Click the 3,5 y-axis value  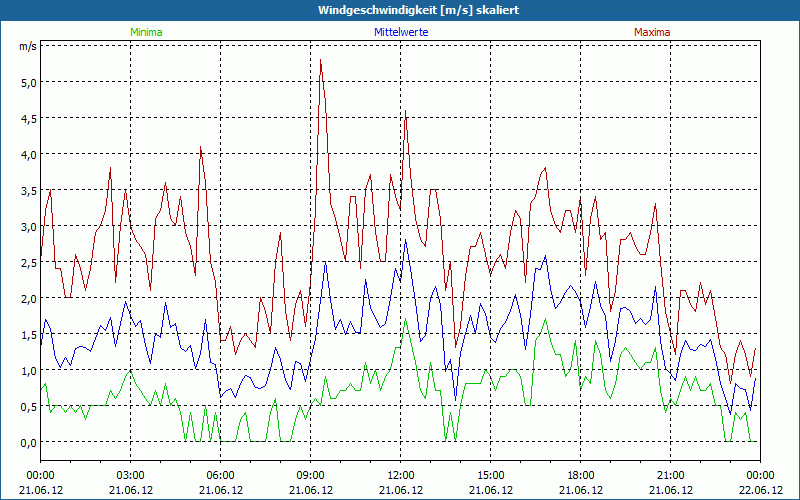coord(28,190)
